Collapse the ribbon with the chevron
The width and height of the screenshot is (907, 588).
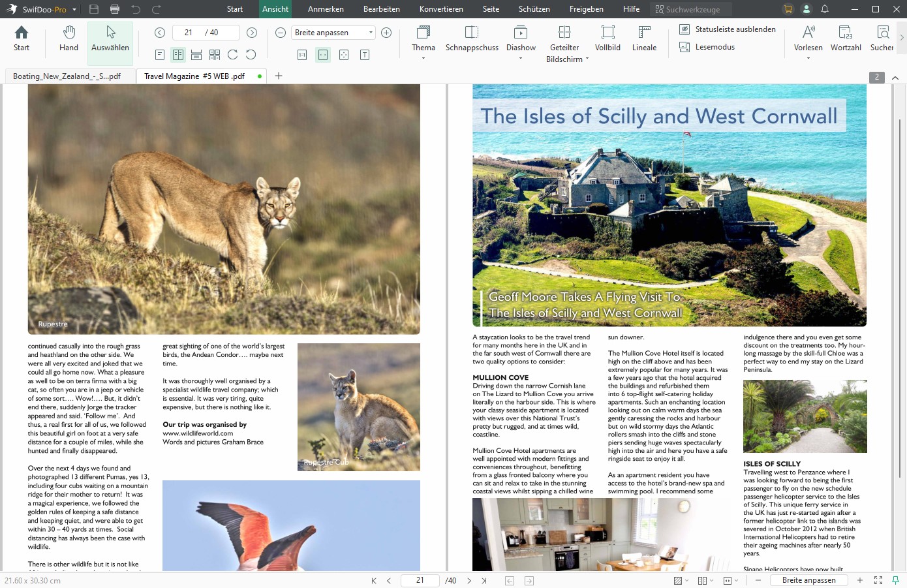pos(895,78)
